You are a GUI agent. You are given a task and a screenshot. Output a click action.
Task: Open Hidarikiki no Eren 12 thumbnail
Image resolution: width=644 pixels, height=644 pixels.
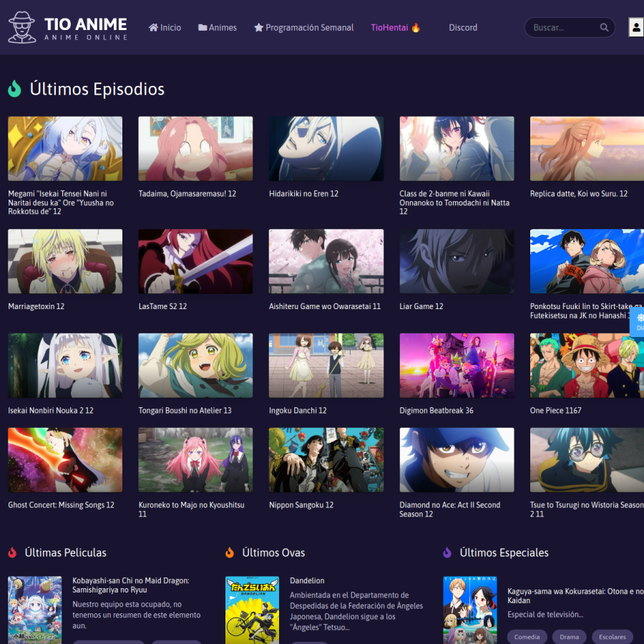click(x=326, y=149)
